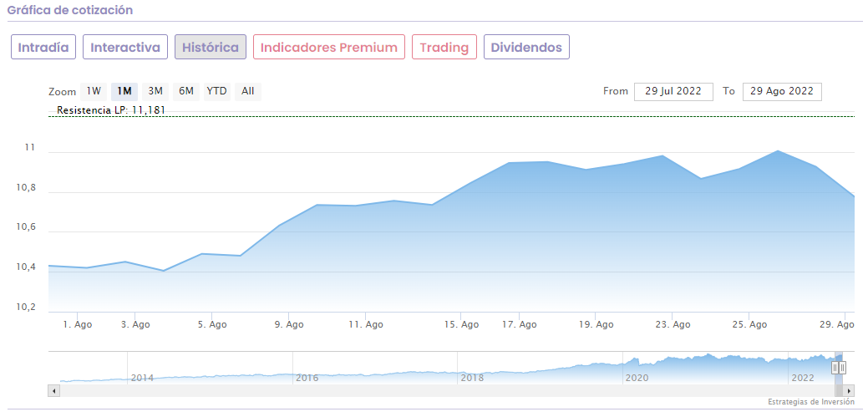Click 2018 in the navigator timeline
Viewport: 868px width, 417px height.
tap(472, 378)
